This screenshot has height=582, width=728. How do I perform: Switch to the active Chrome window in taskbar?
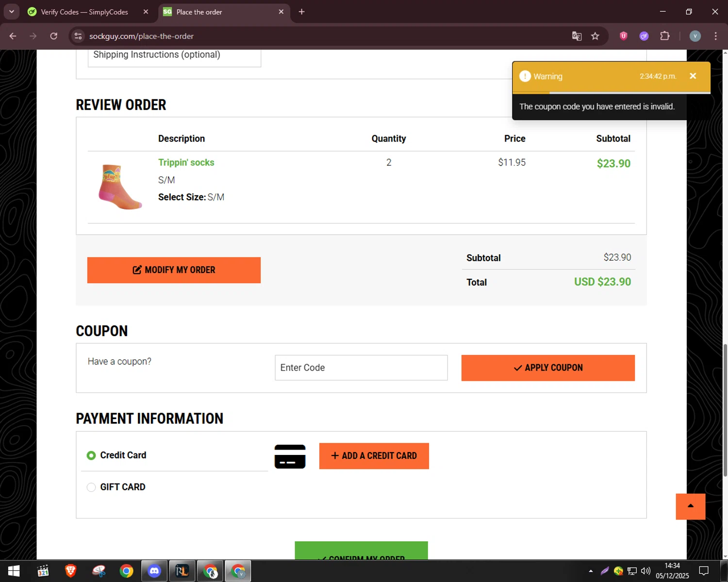pos(238,571)
